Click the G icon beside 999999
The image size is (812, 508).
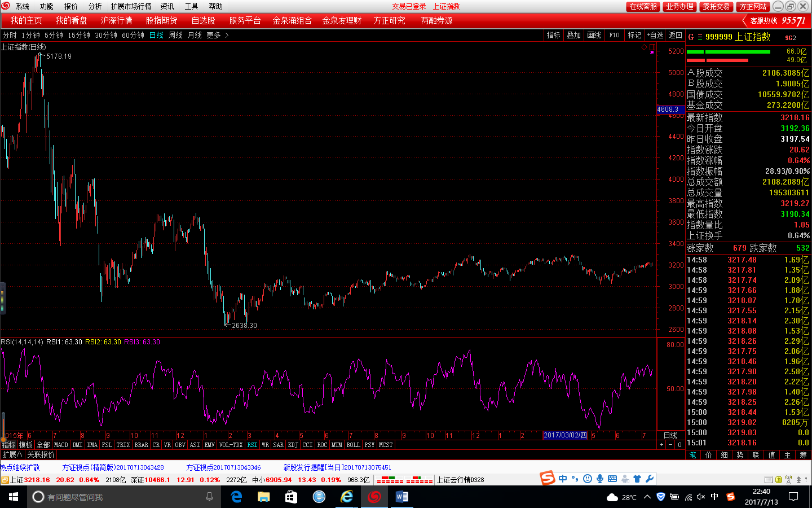point(691,37)
